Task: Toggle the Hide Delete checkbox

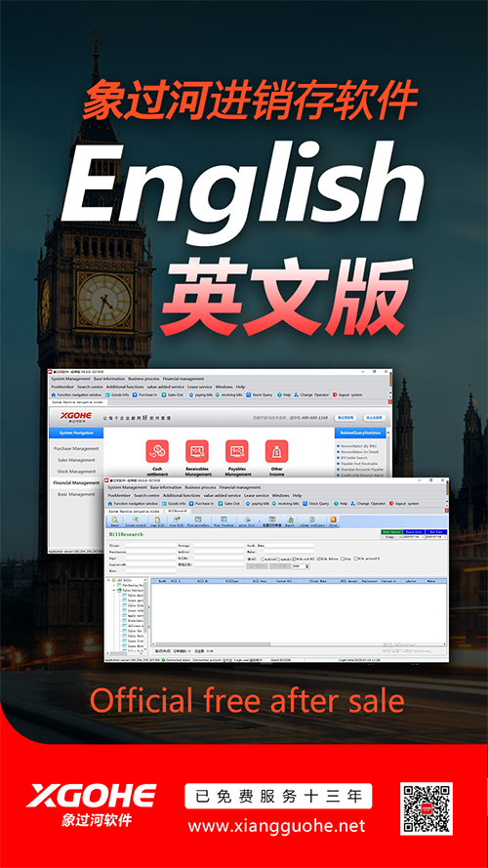Action: tap(319, 558)
